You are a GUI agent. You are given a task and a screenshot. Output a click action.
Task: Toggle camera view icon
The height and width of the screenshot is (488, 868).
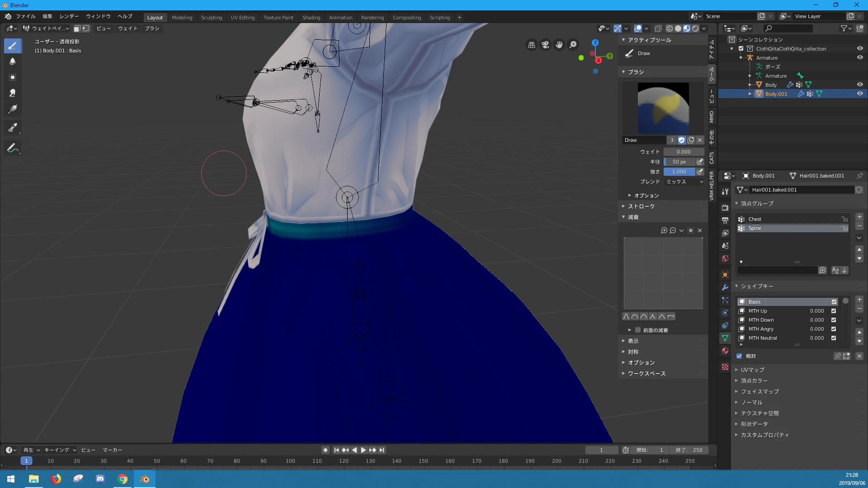click(545, 45)
